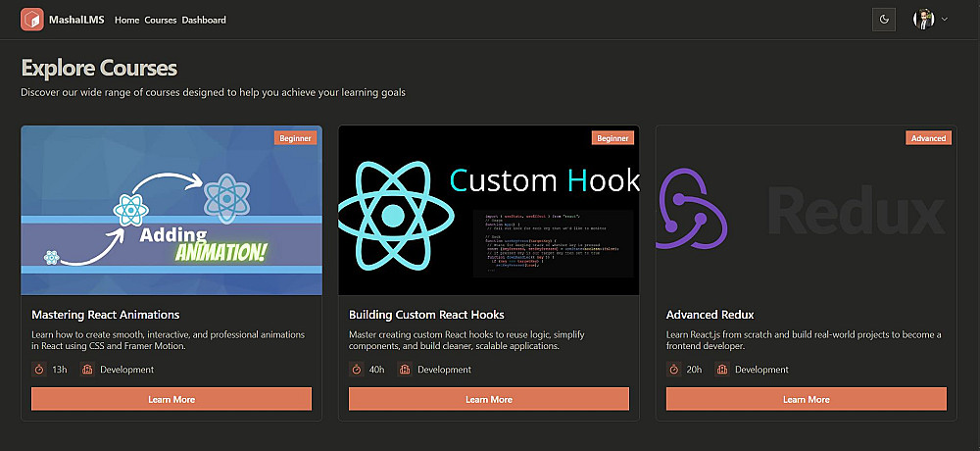
Task: Click Development label in React Animations card
Action: (126, 370)
